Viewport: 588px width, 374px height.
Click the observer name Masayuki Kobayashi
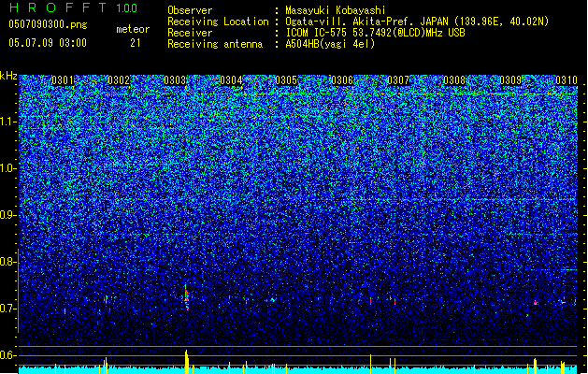336,10
